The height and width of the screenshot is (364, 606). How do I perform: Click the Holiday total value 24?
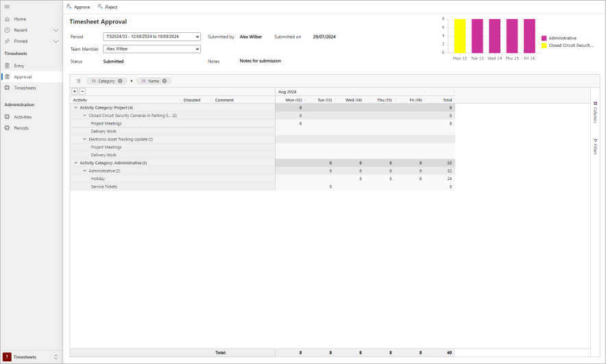pyautogui.click(x=449, y=179)
